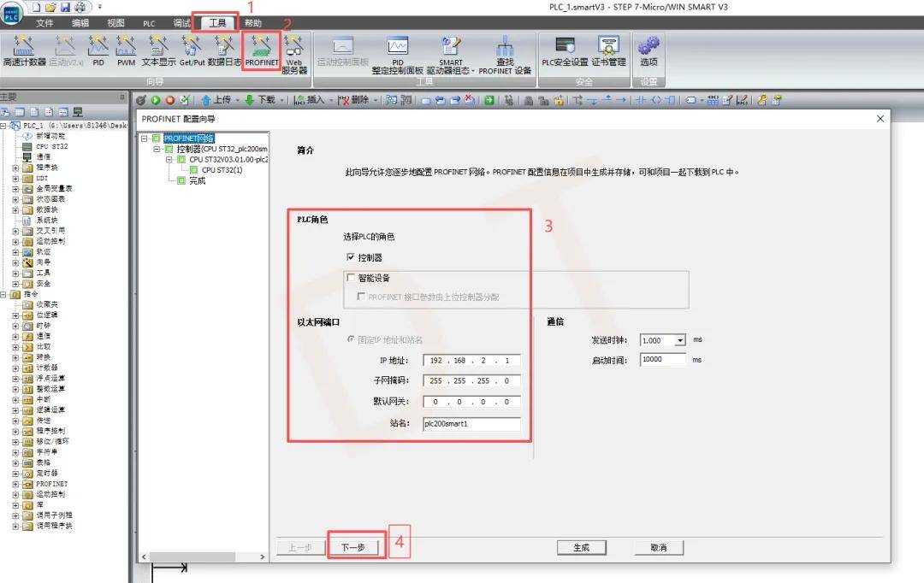Click the Cancel (取消) button
The image size is (924, 583).
tap(659, 548)
